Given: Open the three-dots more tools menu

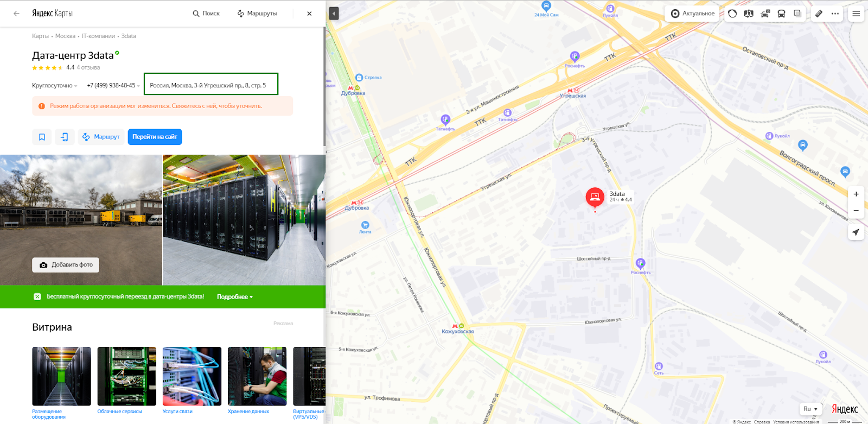Looking at the screenshot, I should pos(835,14).
